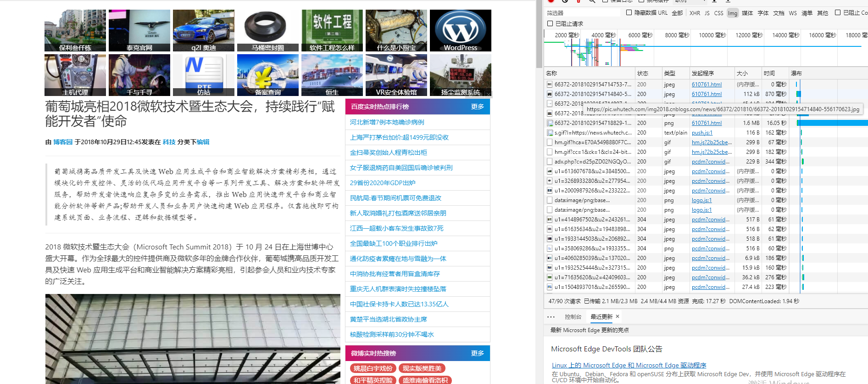Open hot topic 29省份2020年GDP出炉
868x384 pixels.
click(x=383, y=183)
